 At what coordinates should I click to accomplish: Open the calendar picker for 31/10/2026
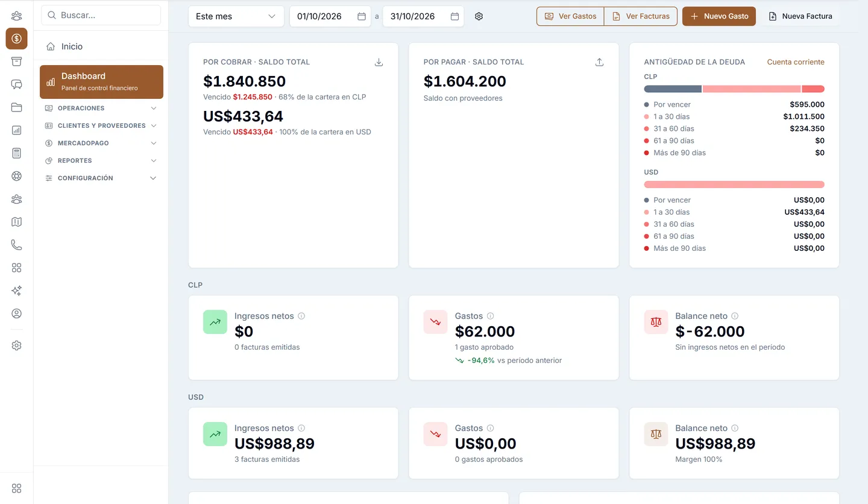click(x=454, y=16)
